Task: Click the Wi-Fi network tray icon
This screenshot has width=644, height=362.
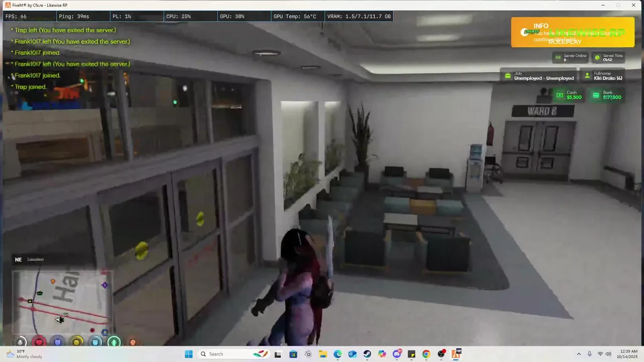Action: click(x=600, y=354)
